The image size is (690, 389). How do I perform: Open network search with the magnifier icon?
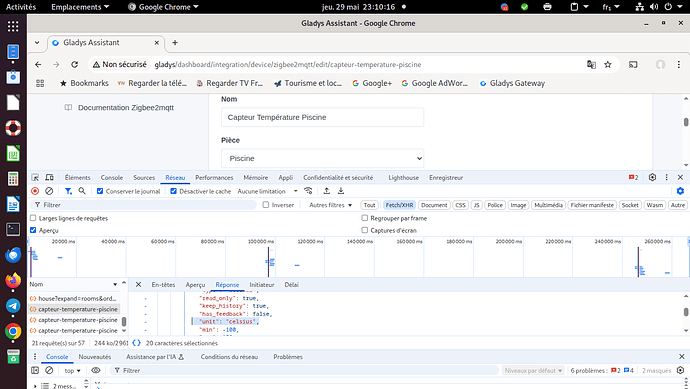[x=82, y=191]
